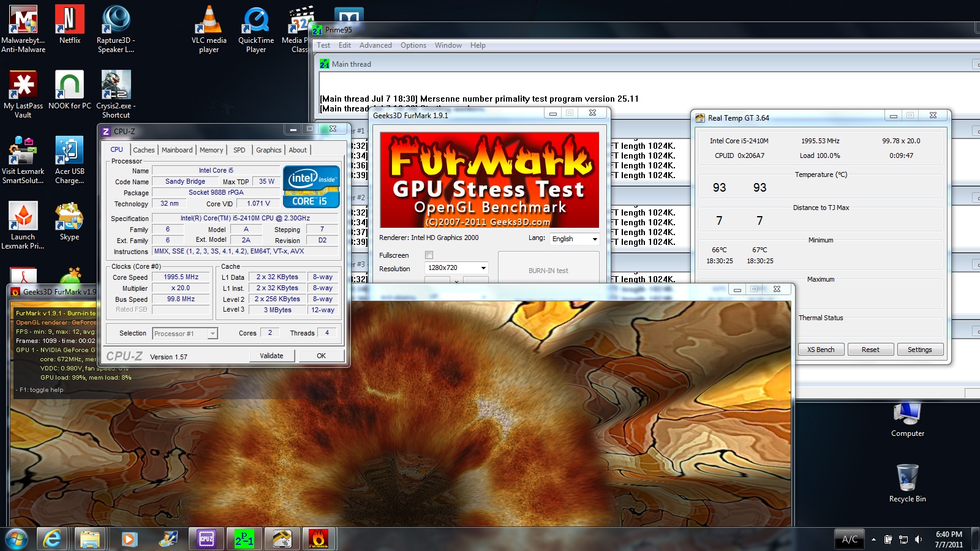
Task: Switch to Real Temp taskbar icon
Action: tap(282, 539)
